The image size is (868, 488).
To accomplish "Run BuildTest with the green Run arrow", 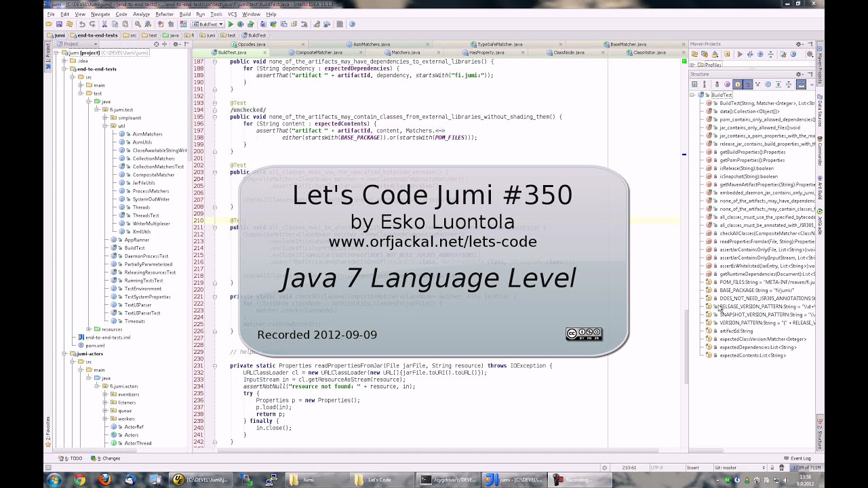I will tap(231, 24).
